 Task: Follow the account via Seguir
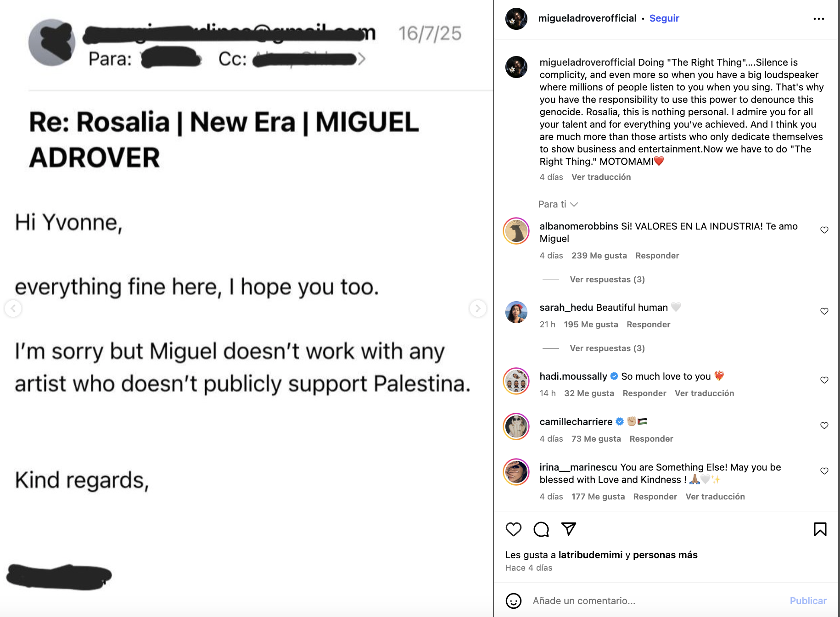click(664, 18)
